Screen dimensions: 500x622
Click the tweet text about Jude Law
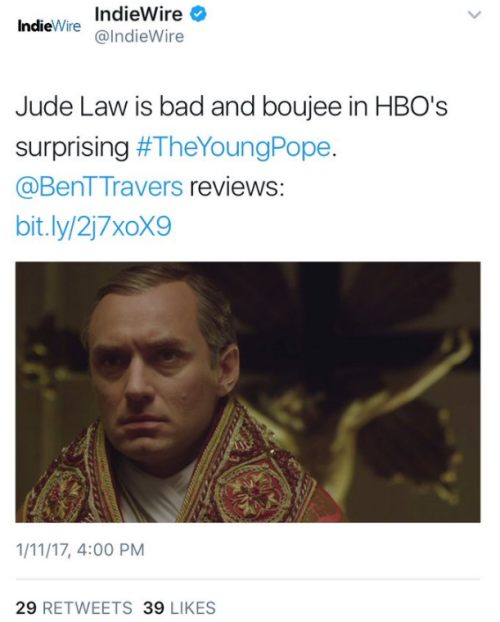(232, 167)
